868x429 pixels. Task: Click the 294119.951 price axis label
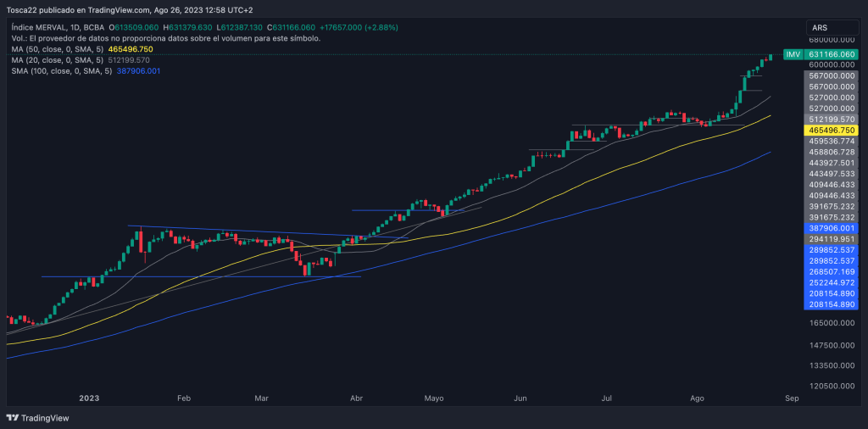(831, 240)
